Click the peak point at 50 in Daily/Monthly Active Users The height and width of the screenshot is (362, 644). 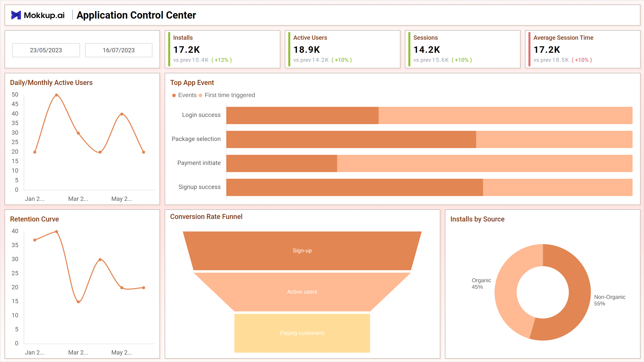pos(57,95)
